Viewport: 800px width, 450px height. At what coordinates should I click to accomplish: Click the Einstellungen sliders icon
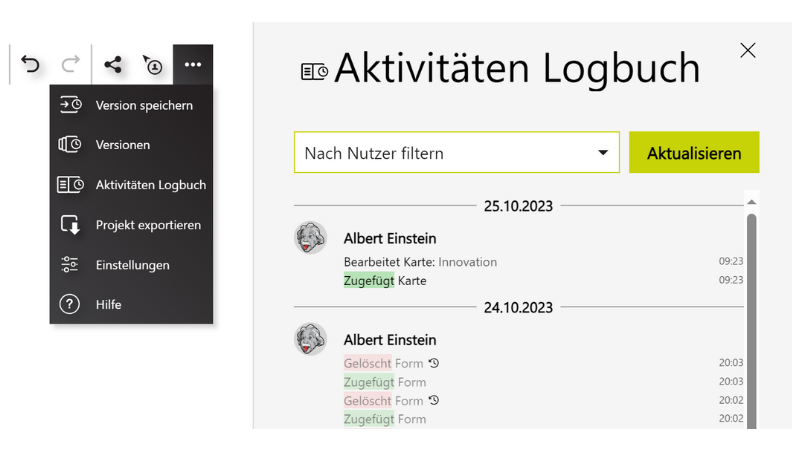click(x=69, y=264)
